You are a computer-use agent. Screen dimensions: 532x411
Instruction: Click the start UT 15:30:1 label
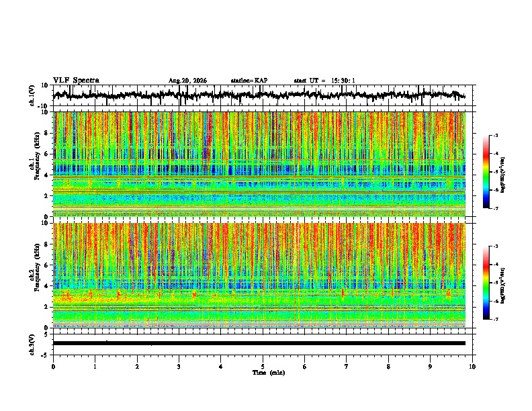pyautogui.click(x=324, y=81)
